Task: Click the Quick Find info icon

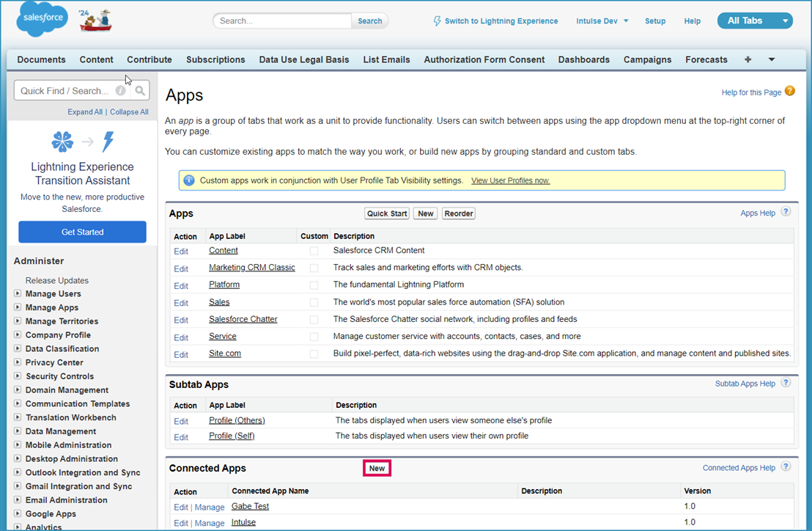Action: 120,91
